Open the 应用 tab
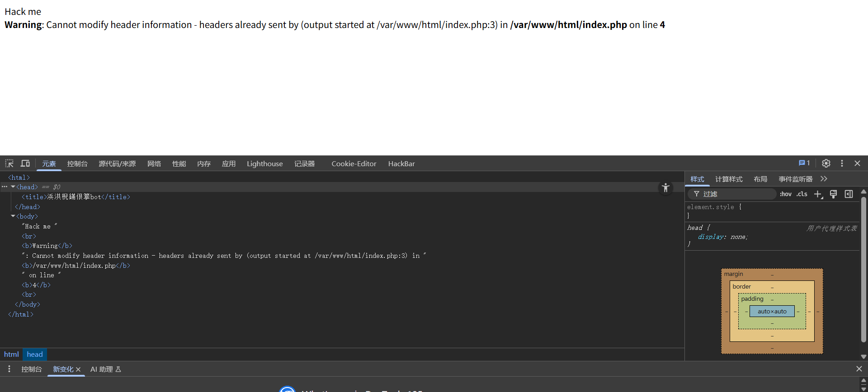Viewport: 868px width, 392px height. click(x=229, y=163)
